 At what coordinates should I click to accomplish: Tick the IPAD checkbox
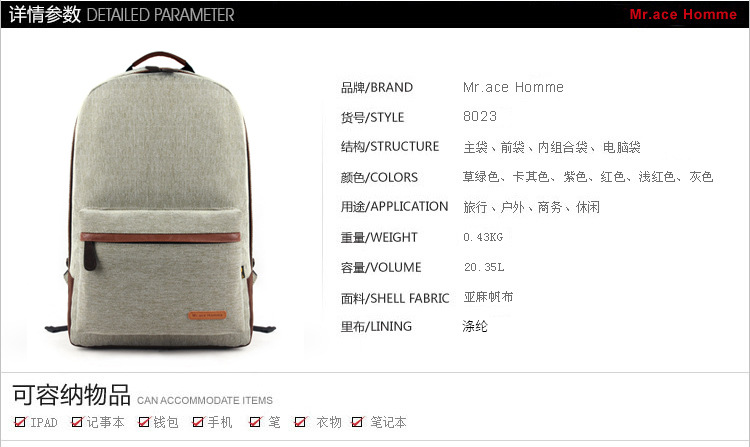pos(20,422)
